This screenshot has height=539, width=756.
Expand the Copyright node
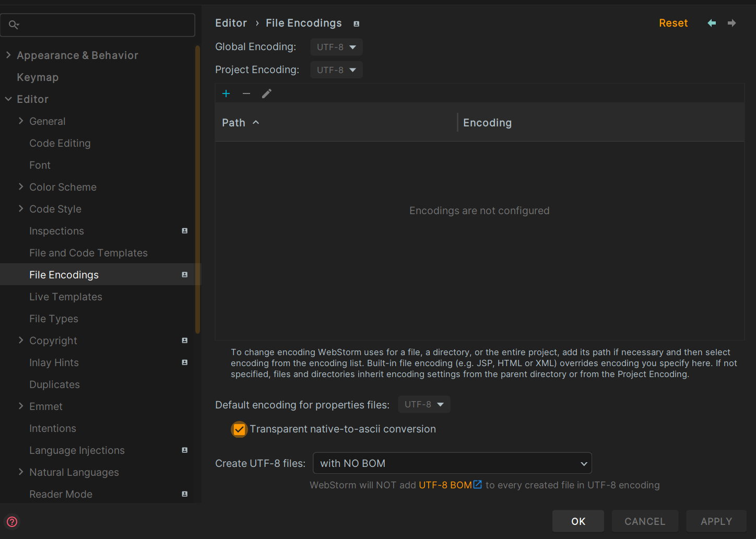point(21,340)
